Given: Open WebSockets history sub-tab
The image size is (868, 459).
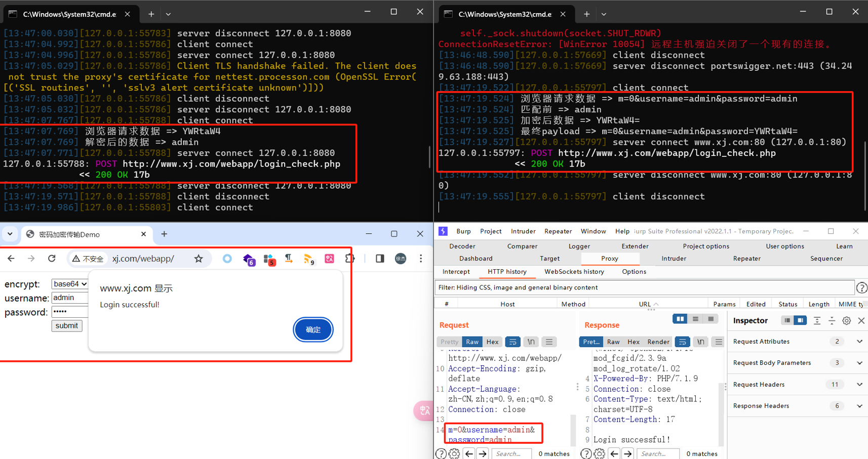Looking at the screenshot, I should tap(574, 272).
